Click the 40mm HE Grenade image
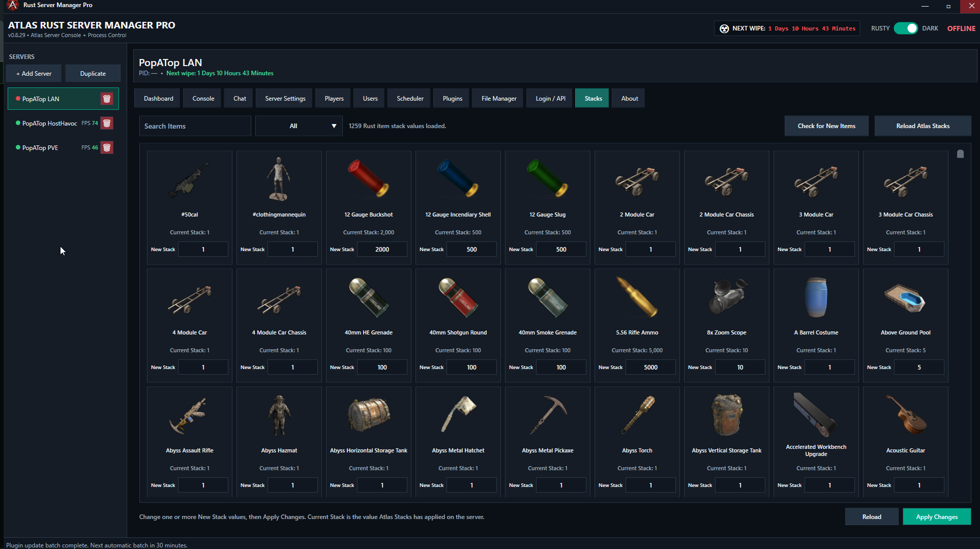The width and height of the screenshot is (980, 549). [x=368, y=297]
